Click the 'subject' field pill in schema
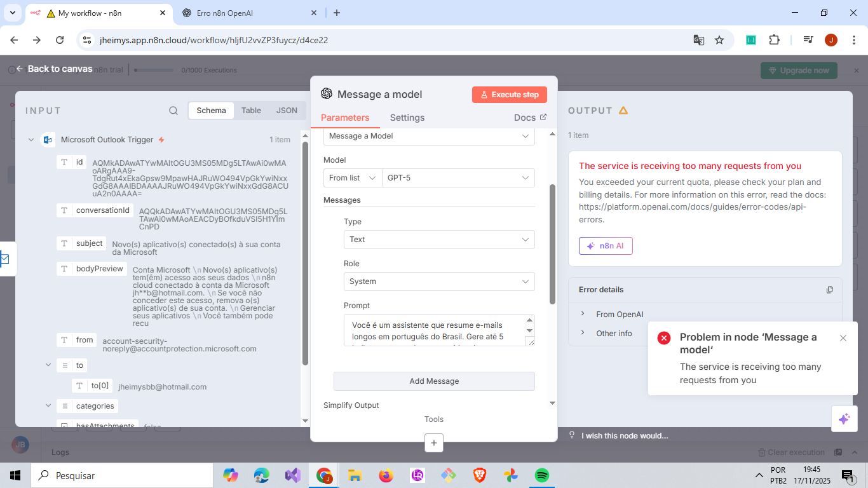Viewport: 868px width, 488px height. [x=81, y=243]
